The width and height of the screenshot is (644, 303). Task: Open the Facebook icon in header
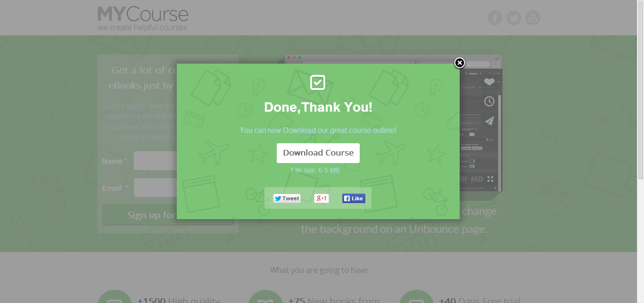tap(495, 18)
